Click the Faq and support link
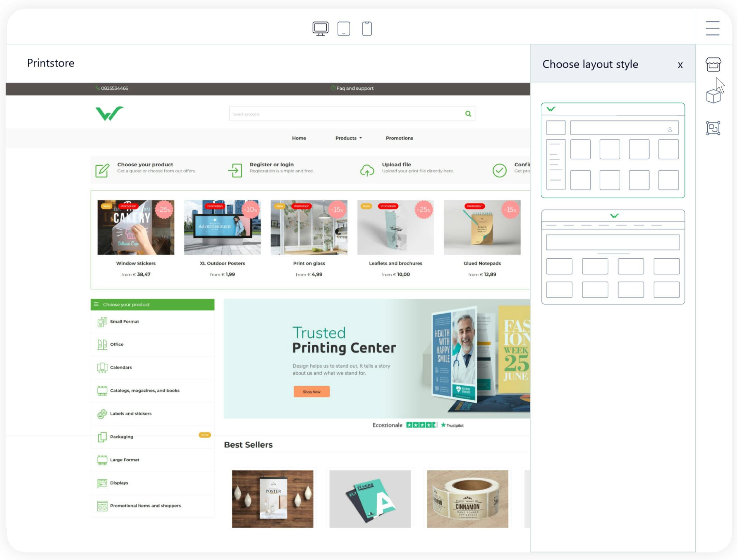The width and height of the screenshot is (737, 560). tap(354, 88)
